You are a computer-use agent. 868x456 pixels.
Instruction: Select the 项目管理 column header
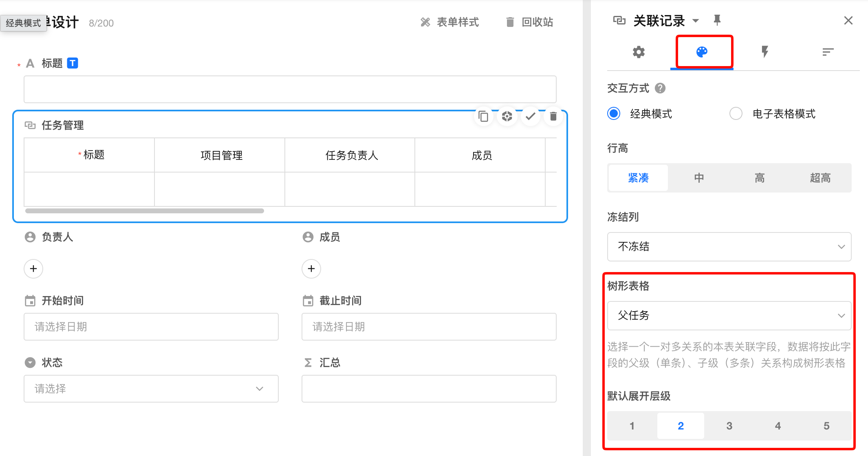click(x=220, y=155)
